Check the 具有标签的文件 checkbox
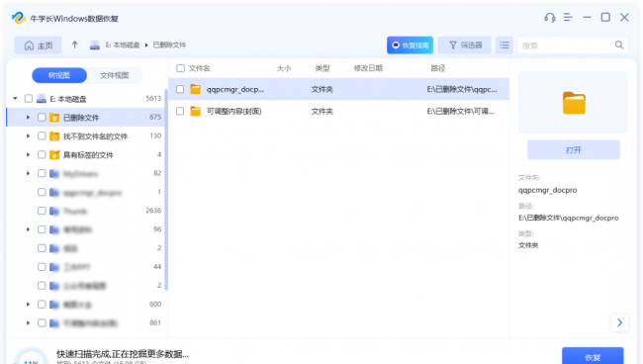 (x=42, y=154)
